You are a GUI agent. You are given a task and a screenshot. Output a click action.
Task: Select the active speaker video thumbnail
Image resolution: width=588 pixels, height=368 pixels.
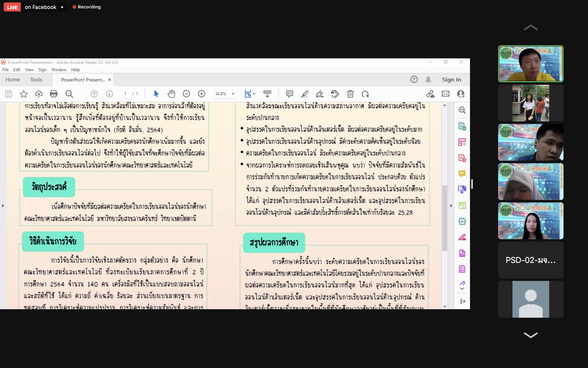pyautogui.click(x=531, y=64)
